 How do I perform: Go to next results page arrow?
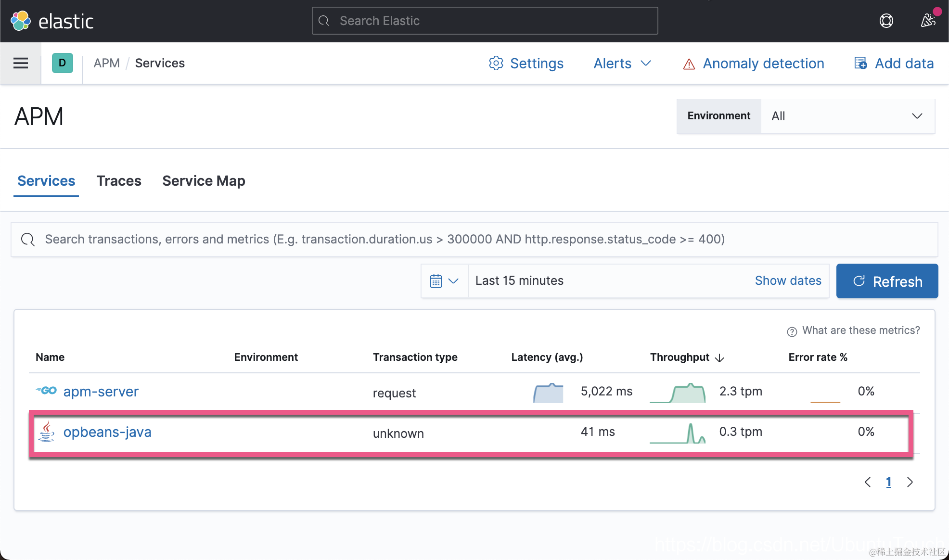click(910, 482)
